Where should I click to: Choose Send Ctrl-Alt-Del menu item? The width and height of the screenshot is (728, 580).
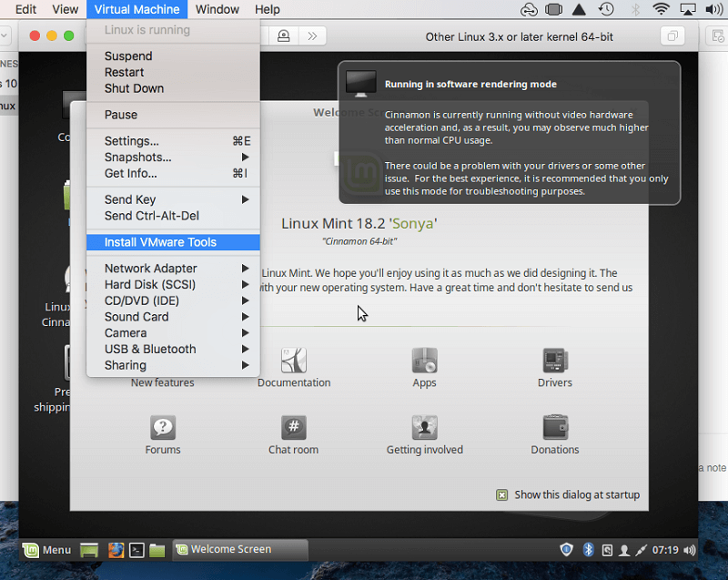[173, 216]
